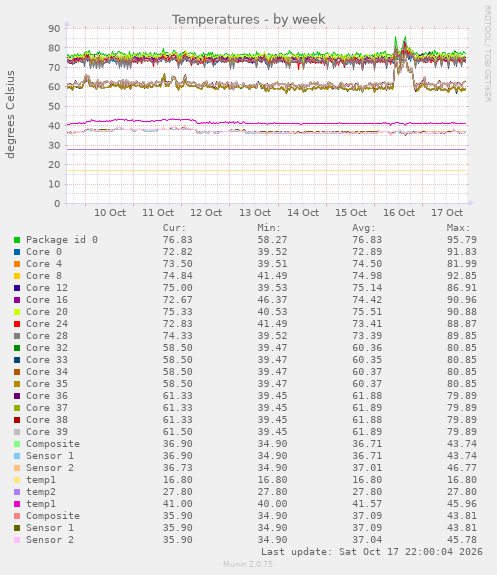Viewport: 497px width, 575px height.
Task: Click the y-axis value '90'
Action: coord(54,29)
